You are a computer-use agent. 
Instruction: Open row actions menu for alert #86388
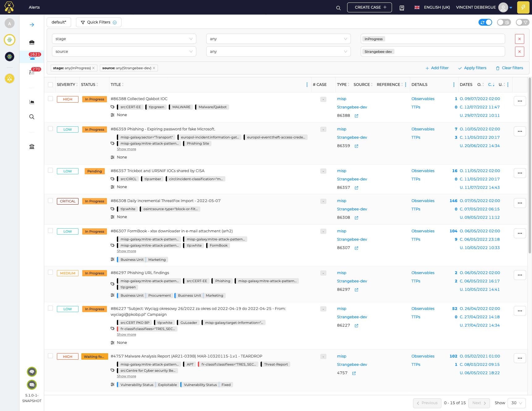point(520,101)
